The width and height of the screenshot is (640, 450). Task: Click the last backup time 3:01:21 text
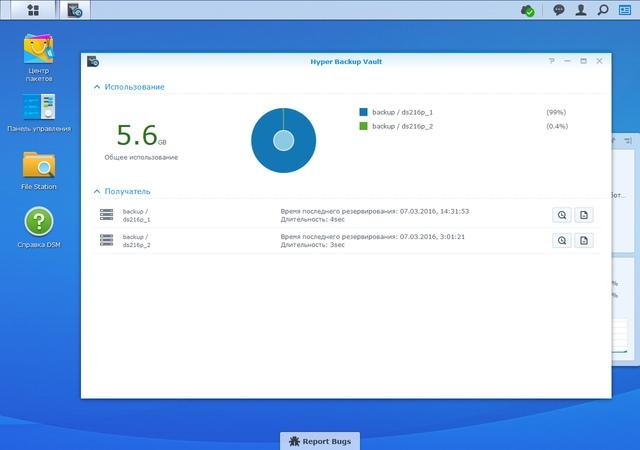point(373,236)
